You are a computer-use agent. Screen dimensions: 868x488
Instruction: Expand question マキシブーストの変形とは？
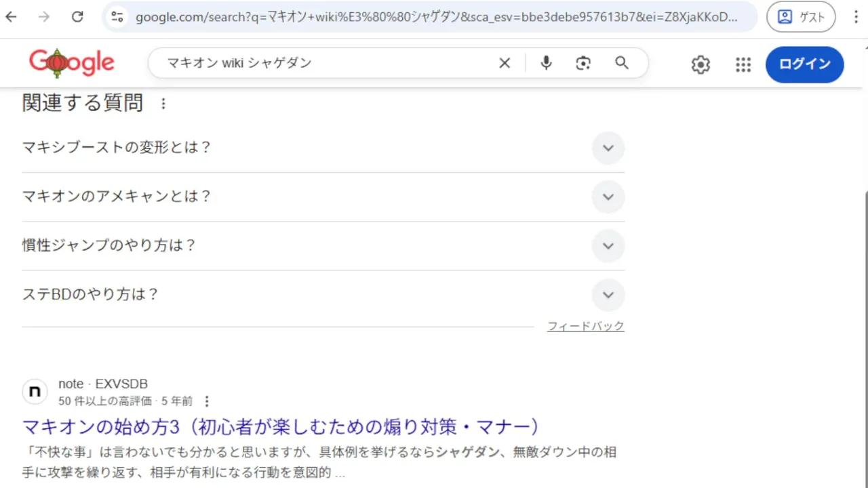[x=323, y=148]
